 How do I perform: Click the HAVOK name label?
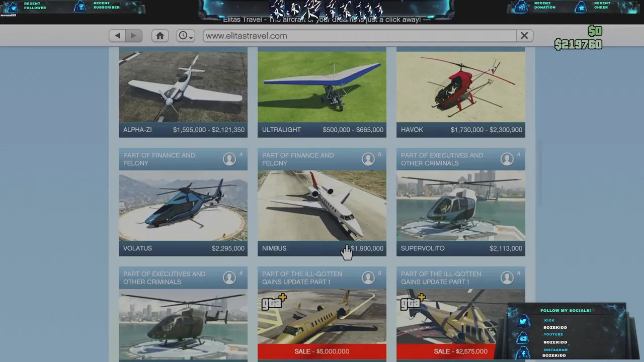pyautogui.click(x=412, y=130)
